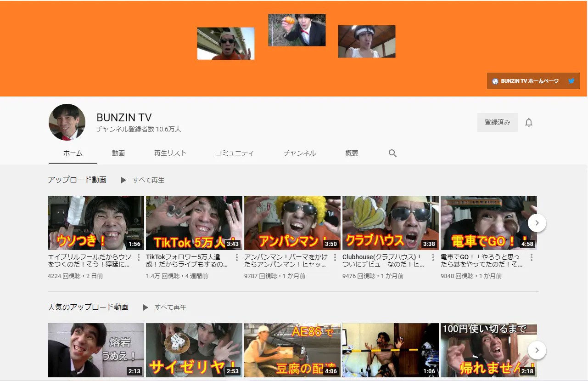Switch to the コミュニティ tab

(235, 153)
